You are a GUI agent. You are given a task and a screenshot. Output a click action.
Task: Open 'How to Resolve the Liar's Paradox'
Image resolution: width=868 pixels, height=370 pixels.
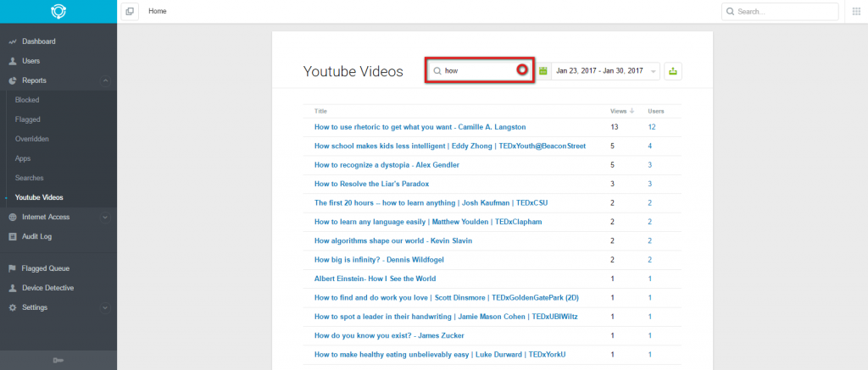pos(372,184)
